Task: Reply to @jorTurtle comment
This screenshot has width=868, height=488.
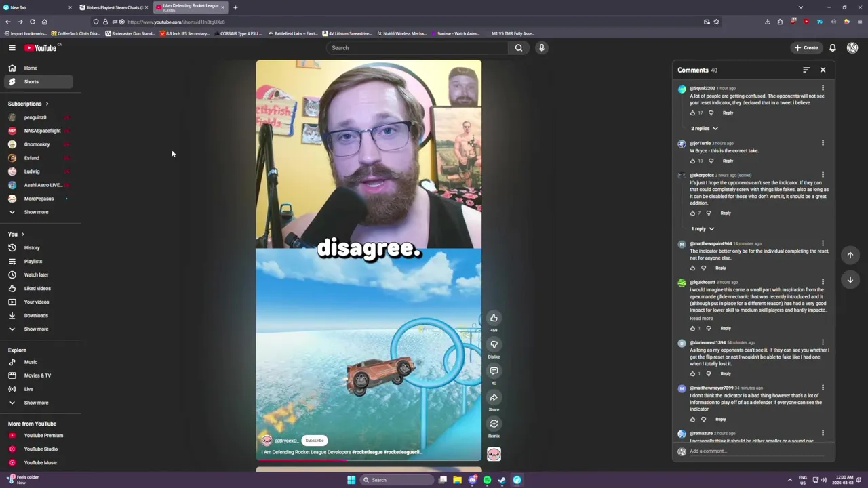Action: tap(728, 161)
